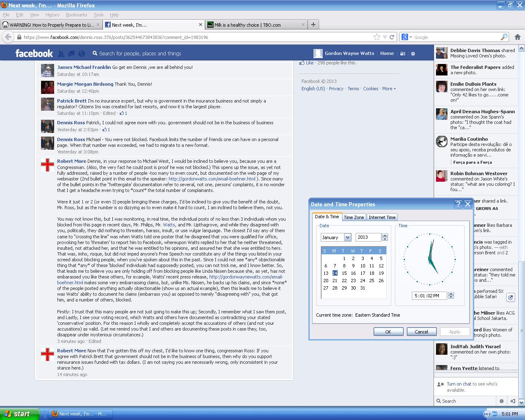525x420 pixels.
Task: Open the View menu
Action: (34, 15)
